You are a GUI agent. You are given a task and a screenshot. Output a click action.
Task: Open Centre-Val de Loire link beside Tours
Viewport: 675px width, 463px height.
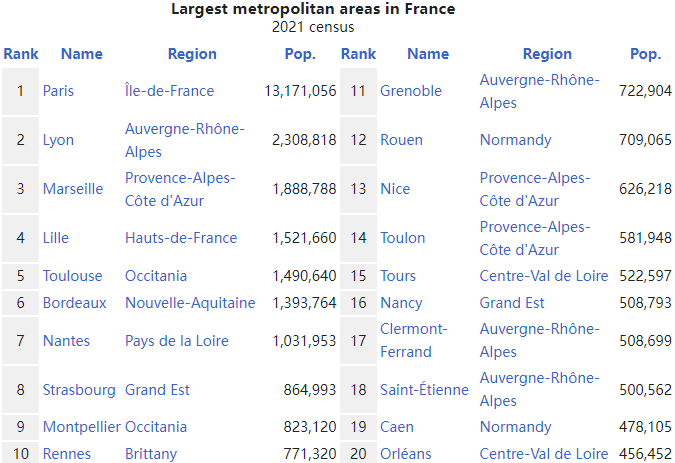point(544,276)
